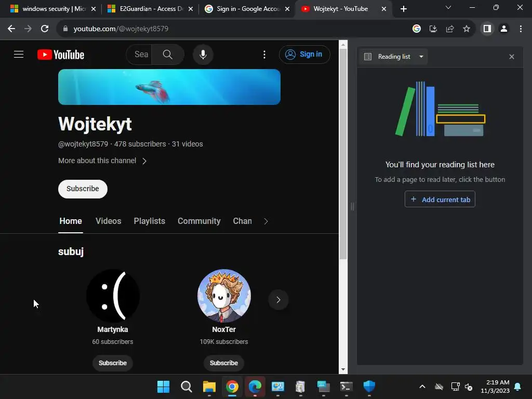Open YouTube settings three-dot menu

pyautogui.click(x=264, y=54)
